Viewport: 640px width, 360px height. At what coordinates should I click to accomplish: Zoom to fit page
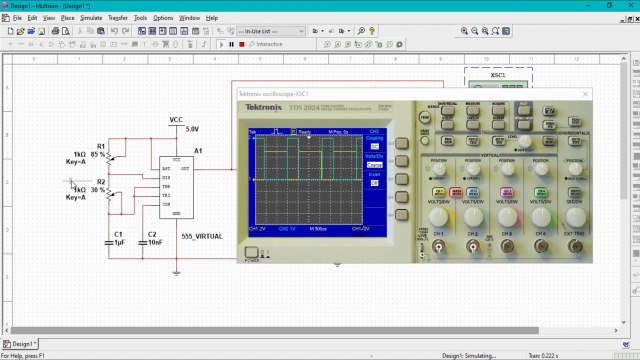[x=496, y=31]
